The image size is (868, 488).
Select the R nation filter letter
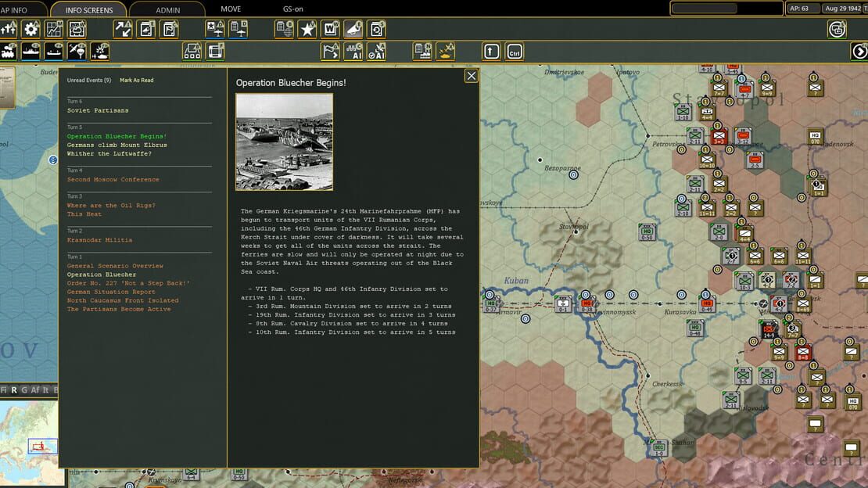pyautogui.click(x=14, y=390)
